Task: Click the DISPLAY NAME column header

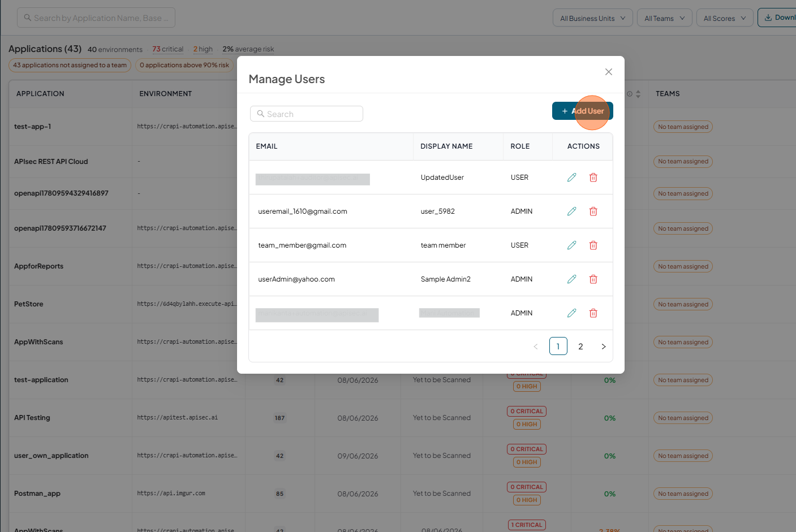Action: pyautogui.click(x=446, y=146)
